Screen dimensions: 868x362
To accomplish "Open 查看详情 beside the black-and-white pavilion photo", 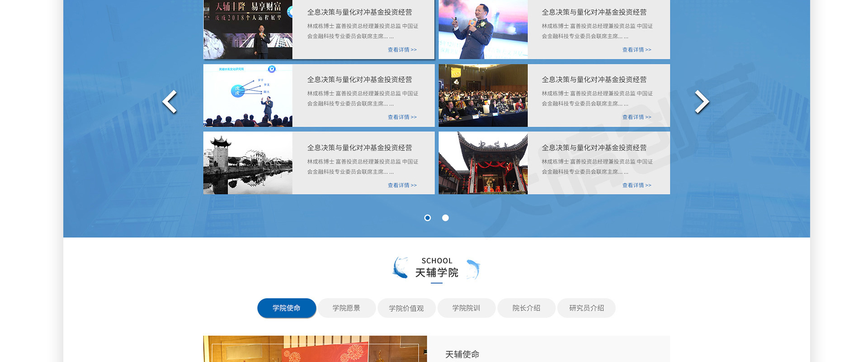I will [402, 186].
